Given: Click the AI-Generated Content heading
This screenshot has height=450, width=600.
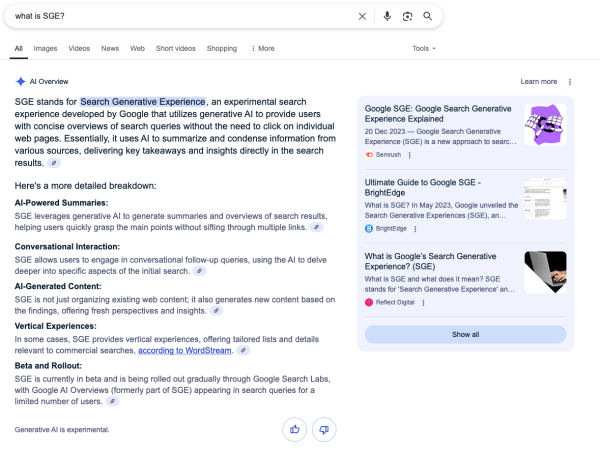Looking at the screenshot, I should (x=58, y=286).
